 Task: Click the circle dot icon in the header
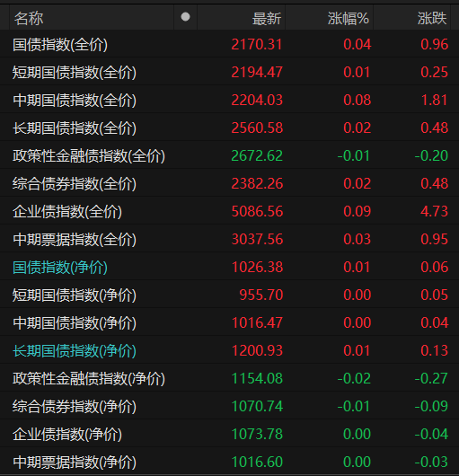click(185, 17)
